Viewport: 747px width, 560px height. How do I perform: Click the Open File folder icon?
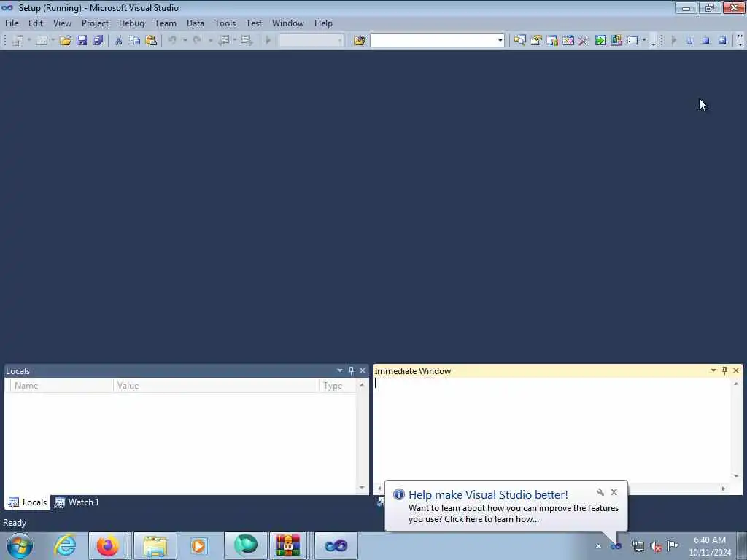point(65,41)
